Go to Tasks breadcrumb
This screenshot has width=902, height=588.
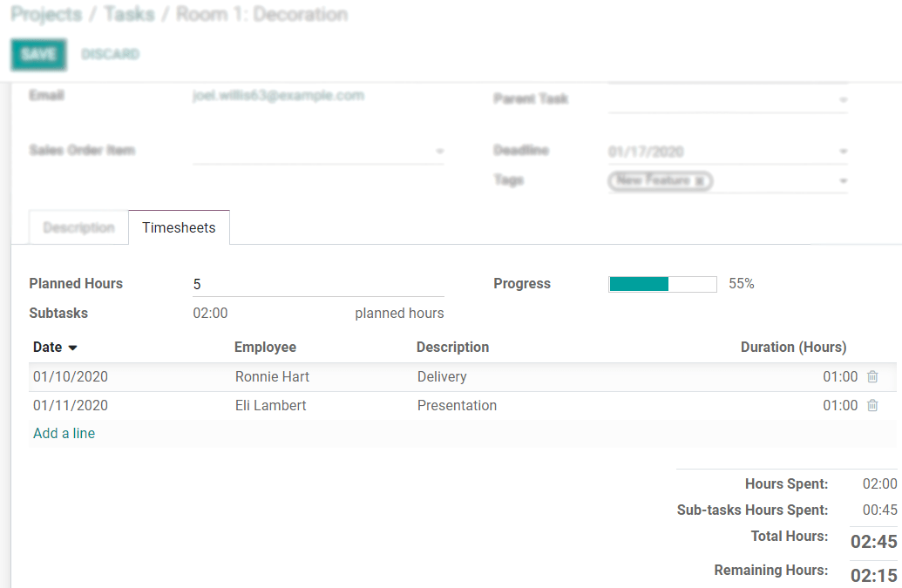pos(130,14)
